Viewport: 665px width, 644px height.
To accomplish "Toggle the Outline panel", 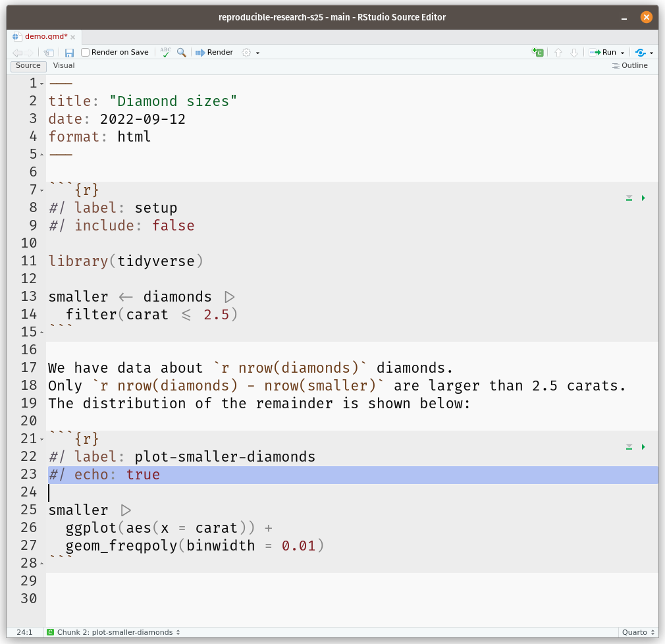I will click(x=630, y=66).
